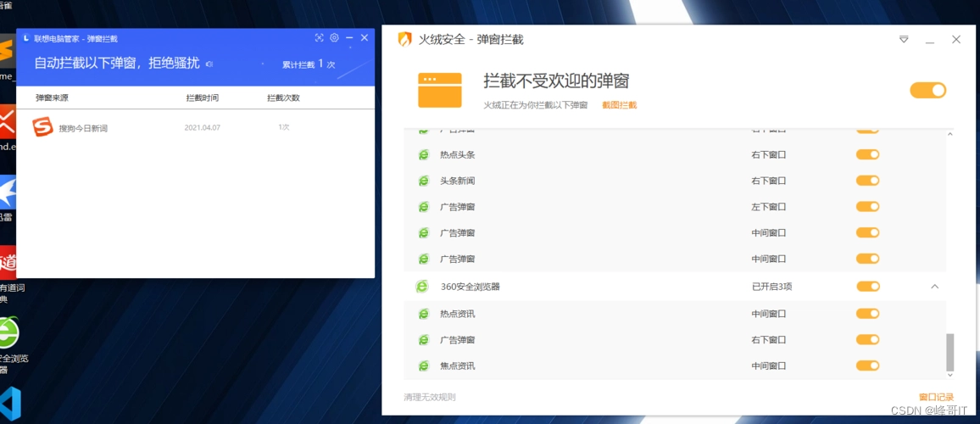Click the date 2021.04.07
Image resolution: width=980 pixels, height=424 pixels.
pyautogui.click(x=203, y=127)
